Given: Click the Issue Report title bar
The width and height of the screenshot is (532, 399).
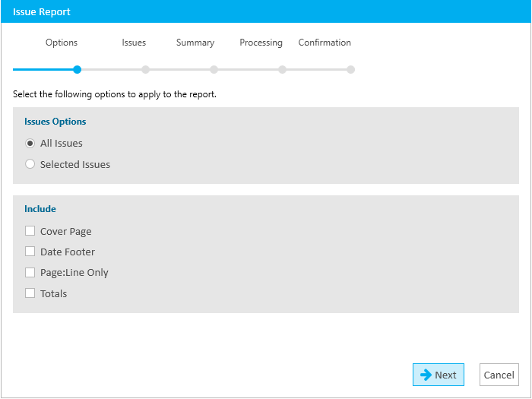Looking at the screenshot, I should tap(266, 11).
